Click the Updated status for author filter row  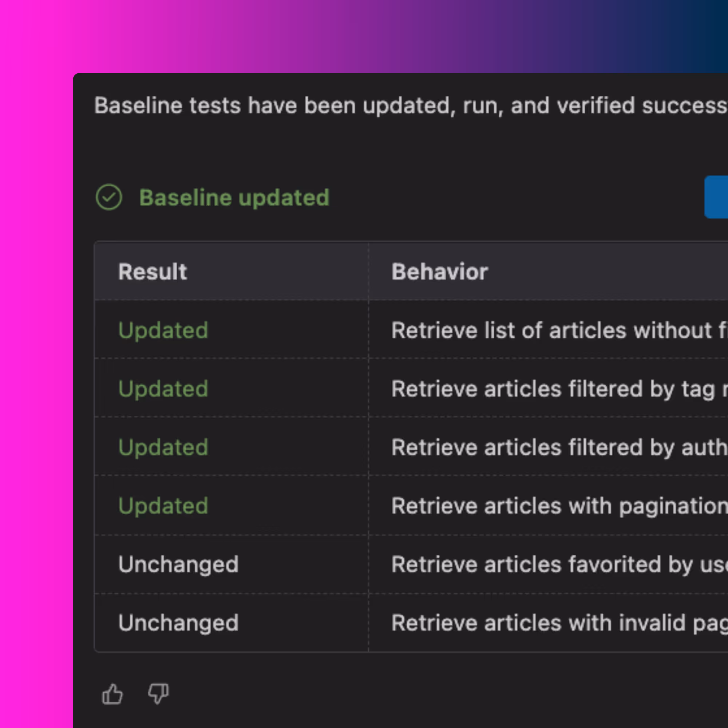pyautogui.click(x=163, y=447)
